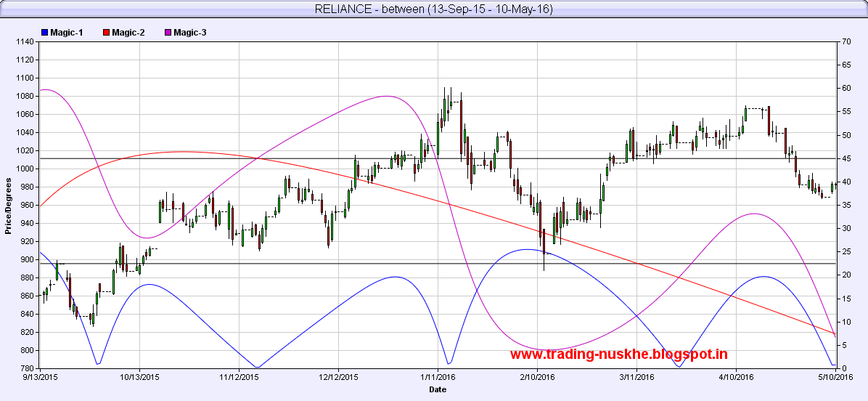
Task: Click the 1080 price axis value
Action: 26,97
